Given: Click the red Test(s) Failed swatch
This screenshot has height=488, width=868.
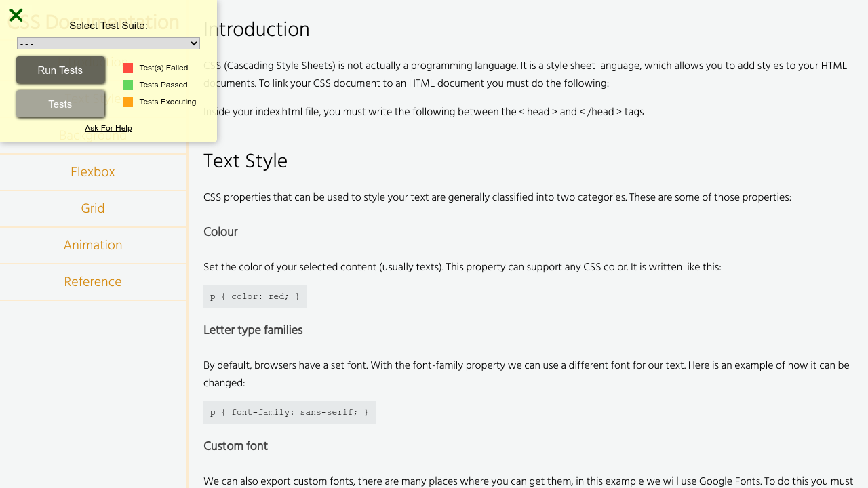Looking at the screenshot, I should [x=127, y=68].
